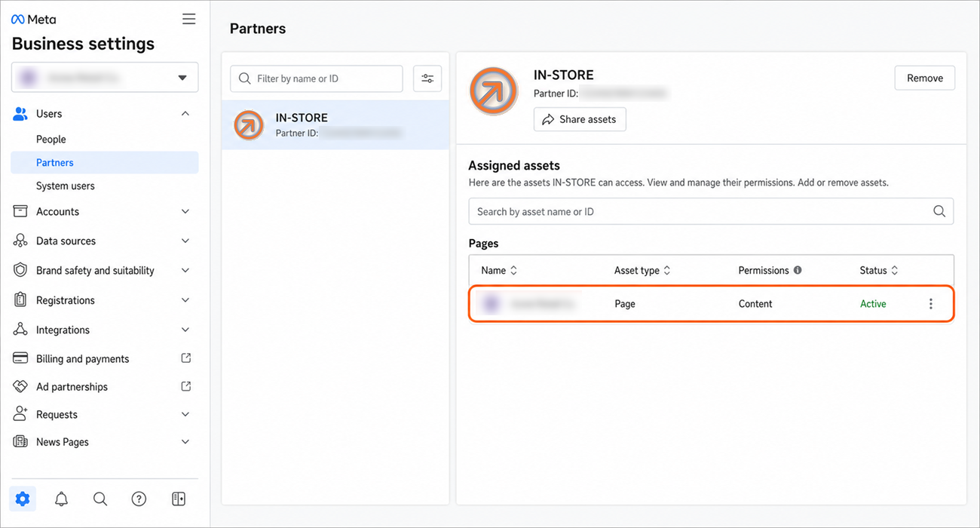
Task: Collapse the Users section chevron
Action: (185, 114)
